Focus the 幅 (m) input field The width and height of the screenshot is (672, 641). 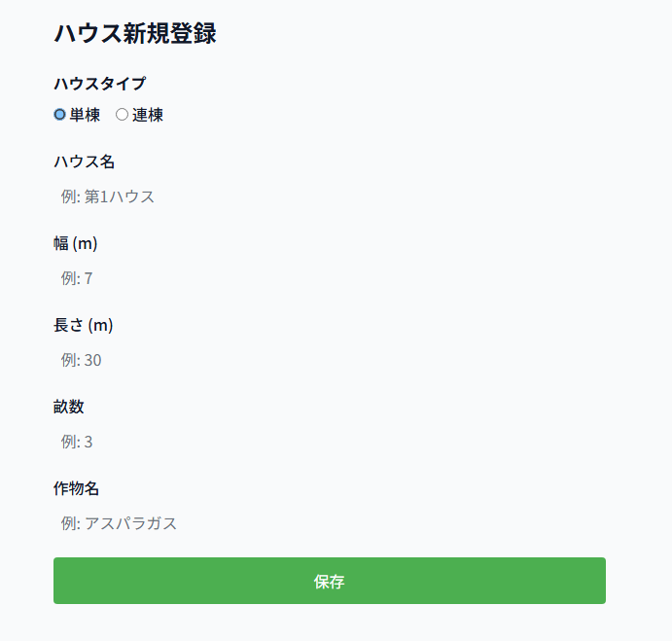click(329, 278)
